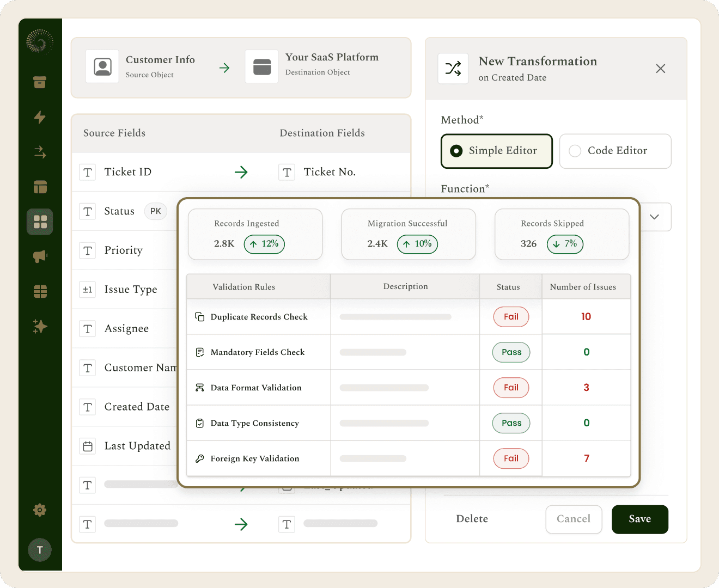
Task: Click the Cancel button
Action: (574, 519)
